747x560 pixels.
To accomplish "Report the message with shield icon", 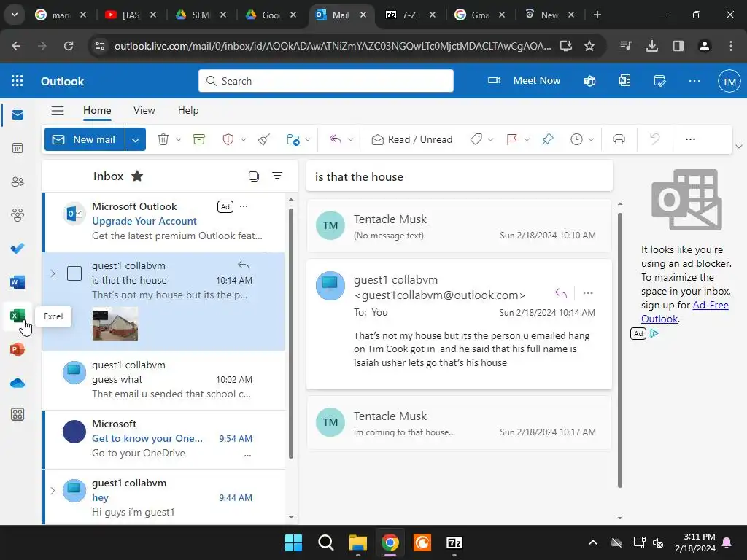I will point(228,139).
